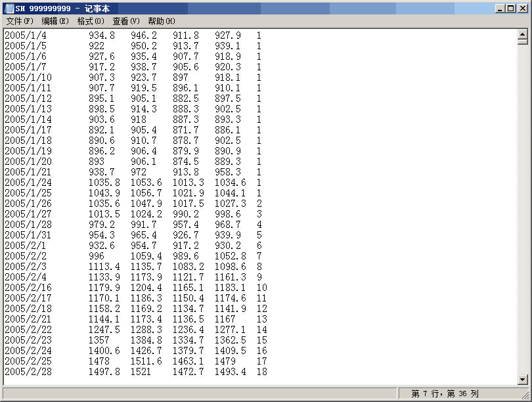Click value 1135.7 in 2005/2/3 row
The image size is (532, 402).
coord(146,267)
